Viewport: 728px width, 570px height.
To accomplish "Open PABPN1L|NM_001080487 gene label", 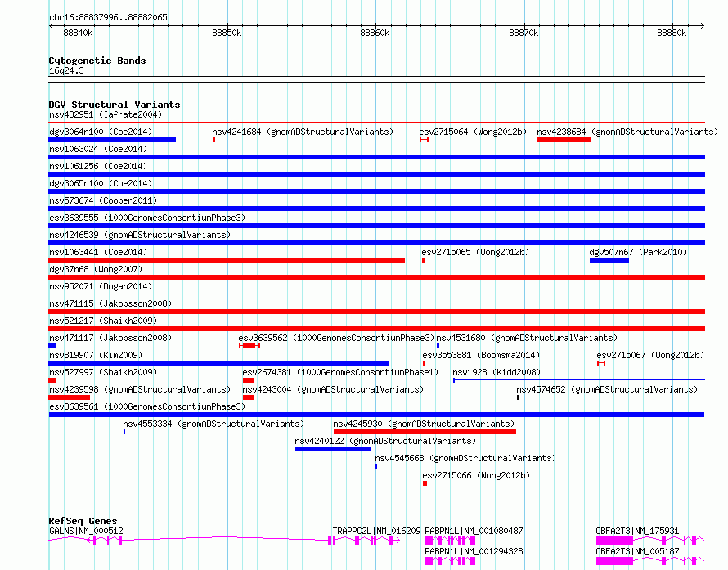I will click(474, 531).
